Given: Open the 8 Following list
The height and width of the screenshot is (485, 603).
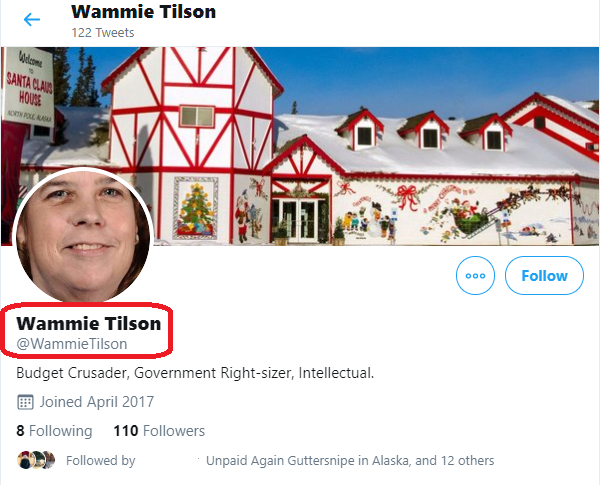Looking at the screenshot, I should 54,431.
